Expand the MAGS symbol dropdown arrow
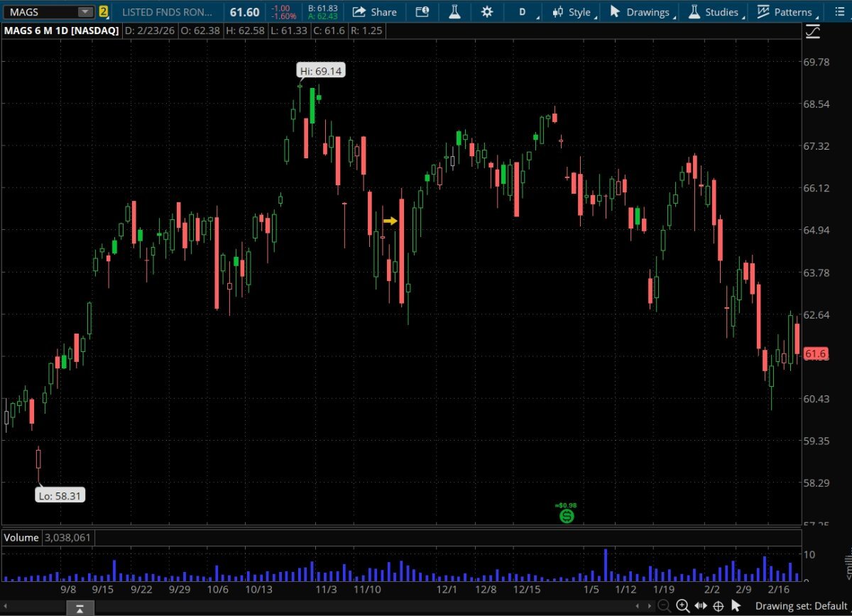This screenshot has height=616, width=852. (85, 12)
